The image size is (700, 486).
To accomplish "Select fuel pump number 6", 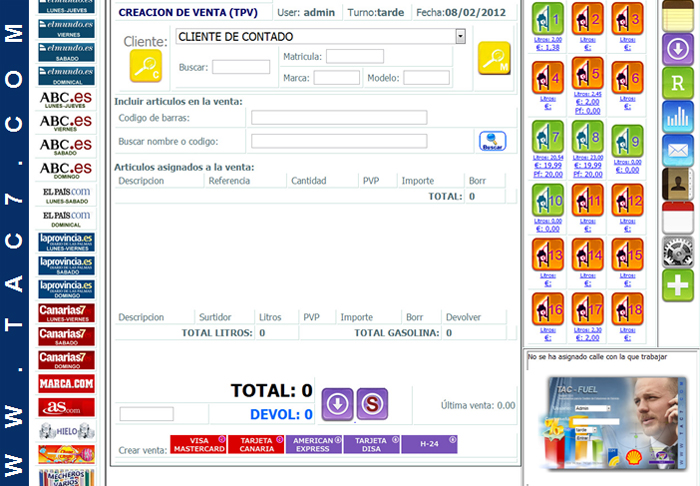I will pyautogui.click(x=627, y=78).
